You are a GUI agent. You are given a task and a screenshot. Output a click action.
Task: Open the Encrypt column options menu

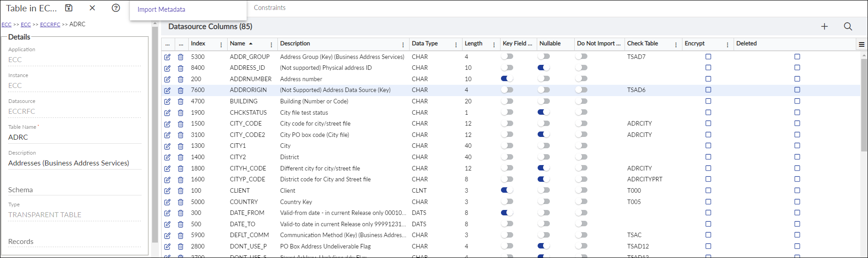click(728, 45)
